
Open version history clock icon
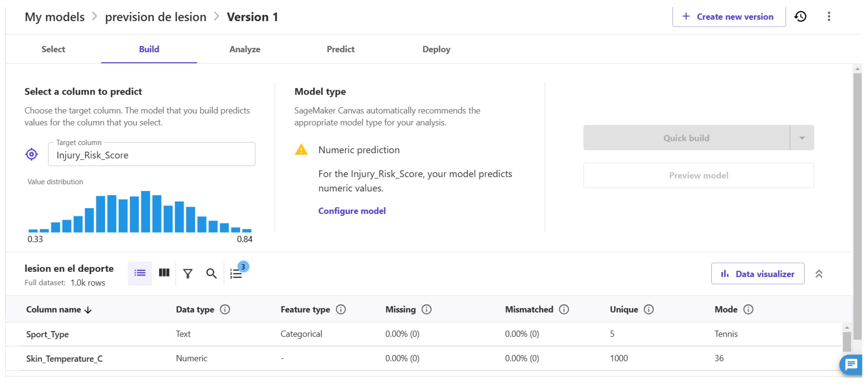click(800, 16)
